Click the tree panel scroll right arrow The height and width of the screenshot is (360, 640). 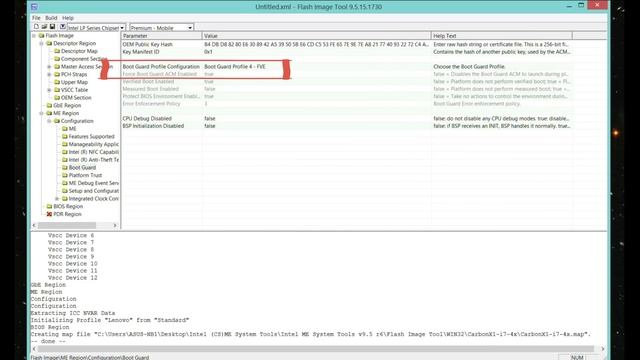coord(115,225)
